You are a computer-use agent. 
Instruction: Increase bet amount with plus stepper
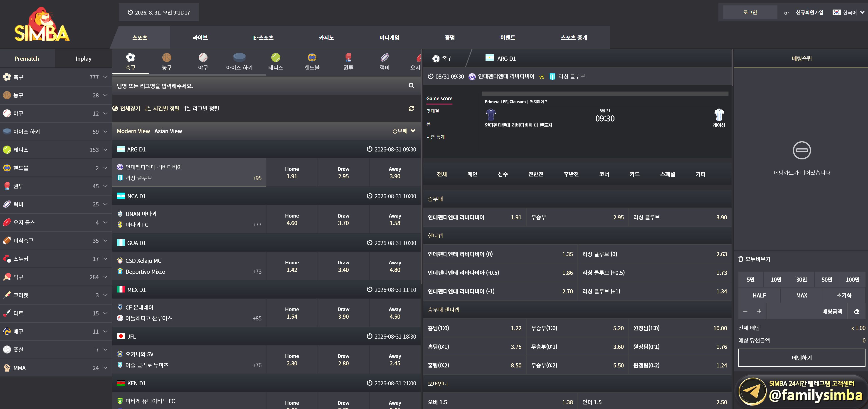[759, 311]
